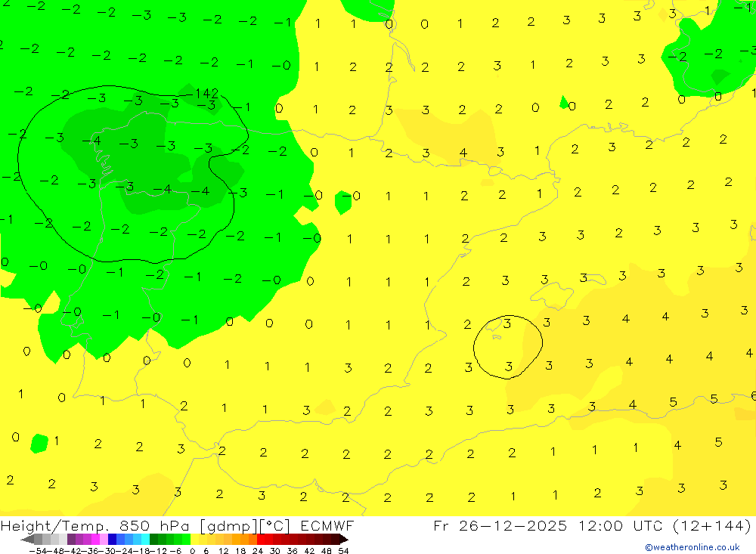Click the dark maroon right arrow of color scale
This screenshot has width=756, height=554.
coord(344,540)
